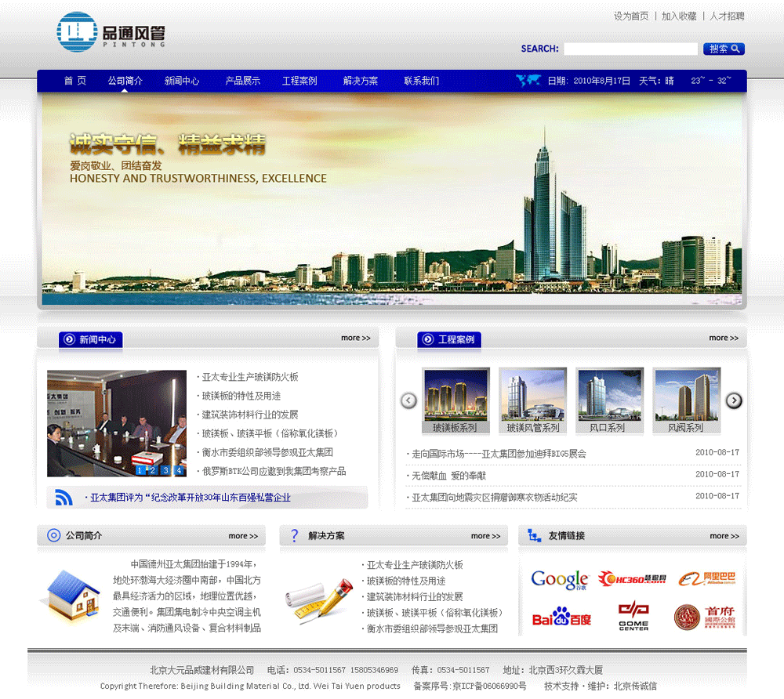Switch news slideshow to slide 4
This screenshot has height=699, width=784.
(x=179, y=470)
